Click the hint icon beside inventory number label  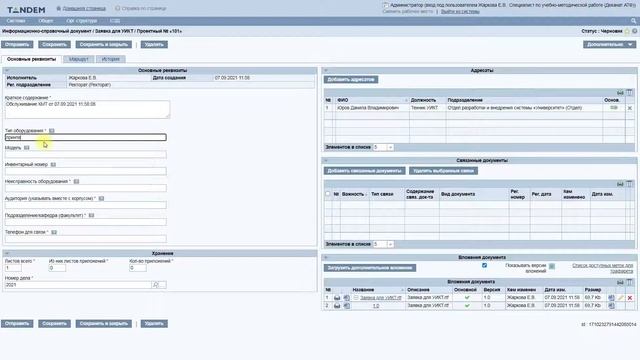point(53,164)
